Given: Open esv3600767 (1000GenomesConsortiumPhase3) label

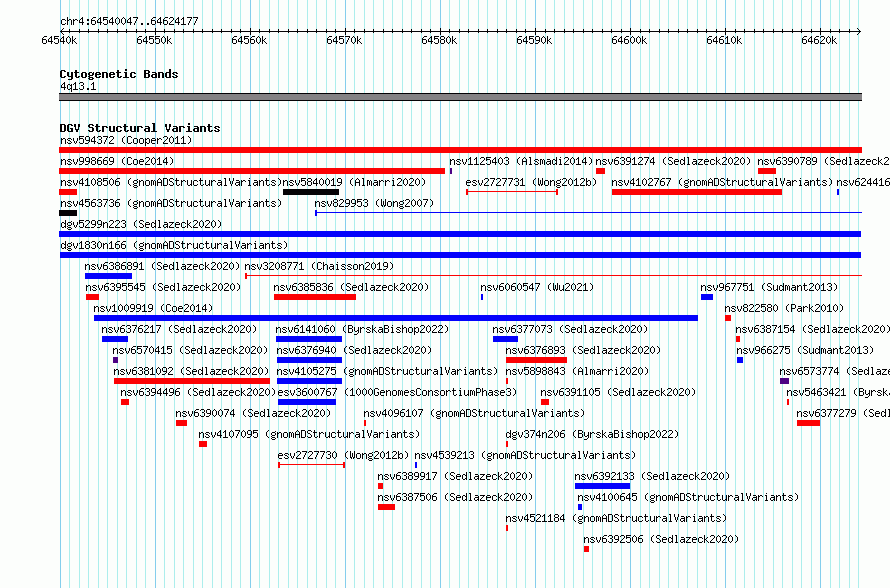Looking at the screenshot, I should pos(397,392).
